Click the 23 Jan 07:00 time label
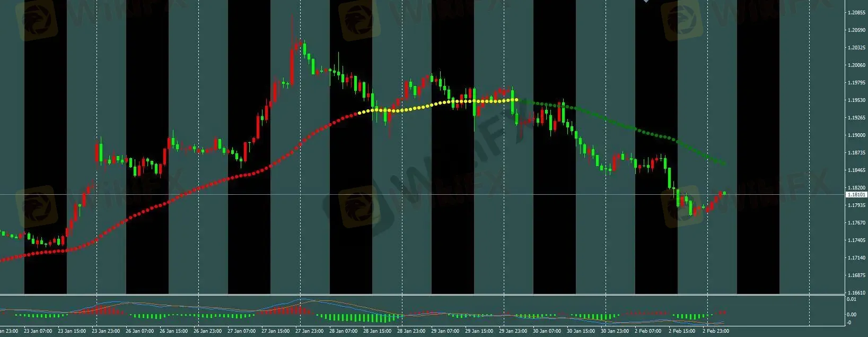 (38, 331)
